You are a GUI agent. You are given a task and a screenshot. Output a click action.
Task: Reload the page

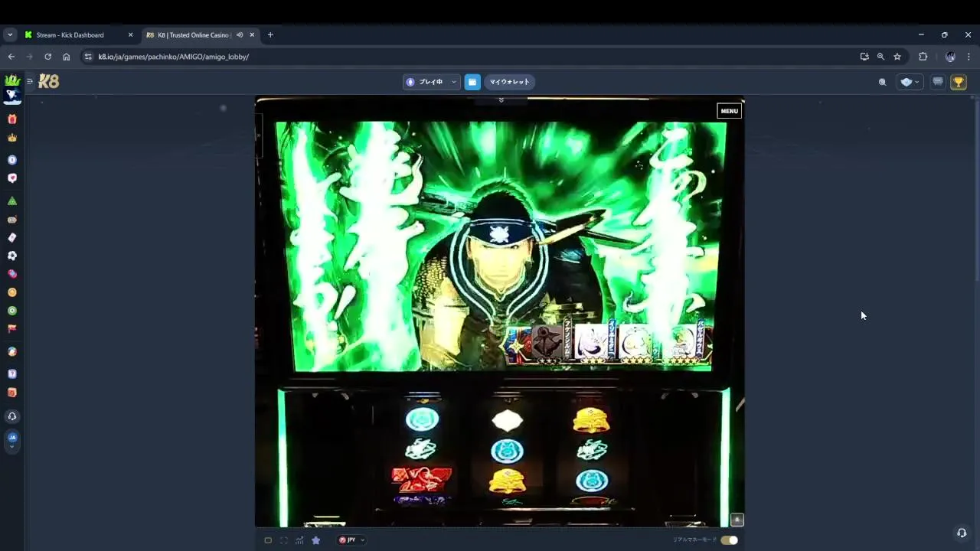pyautogui.click(x=47, y=57)
